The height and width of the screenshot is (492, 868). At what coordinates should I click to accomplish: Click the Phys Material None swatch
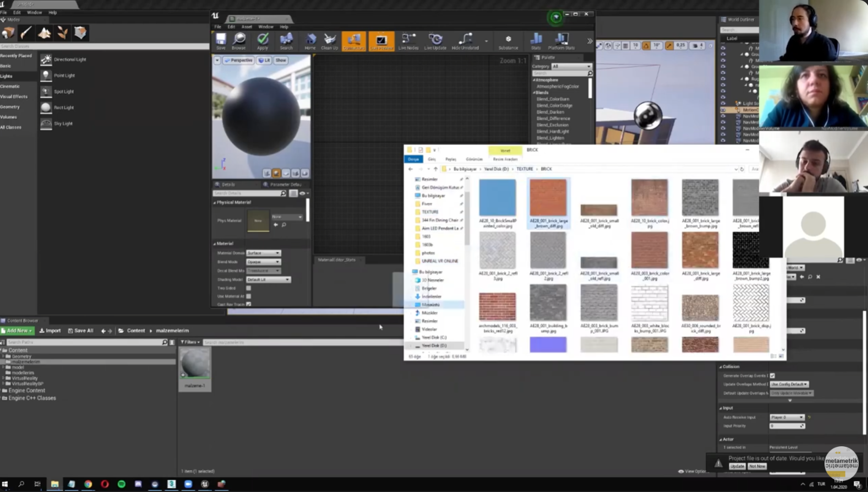[258, 220]
